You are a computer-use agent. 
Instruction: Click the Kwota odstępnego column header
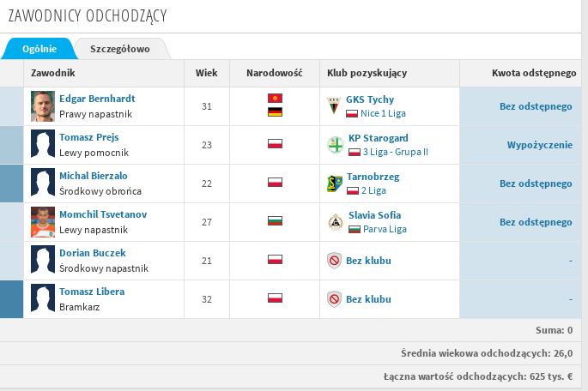(x=533, y=74)
